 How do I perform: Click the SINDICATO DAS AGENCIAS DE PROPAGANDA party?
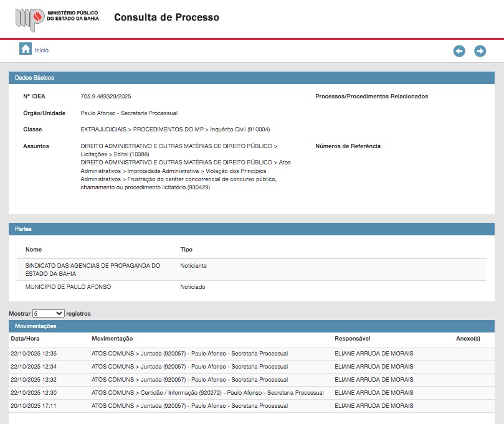click(93, 270)
